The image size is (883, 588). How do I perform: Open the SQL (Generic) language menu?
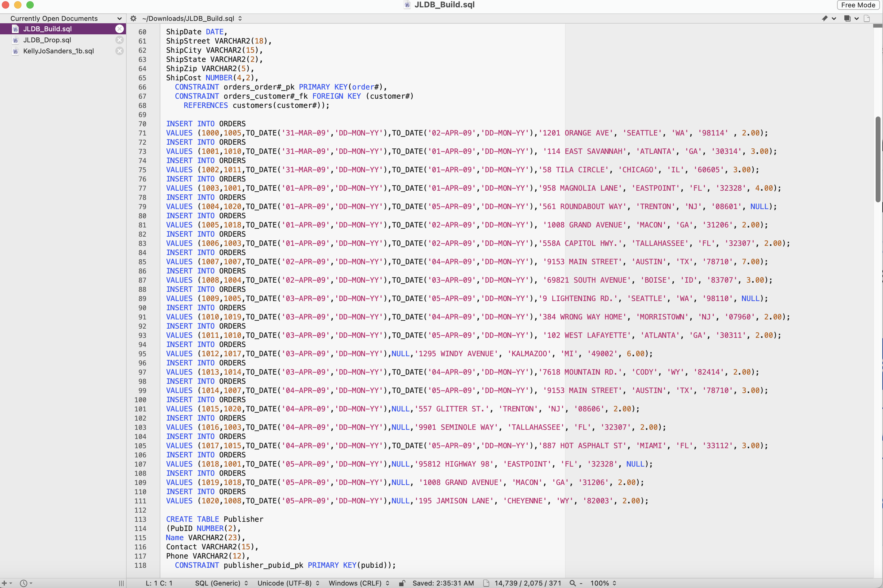click(220, 583)
